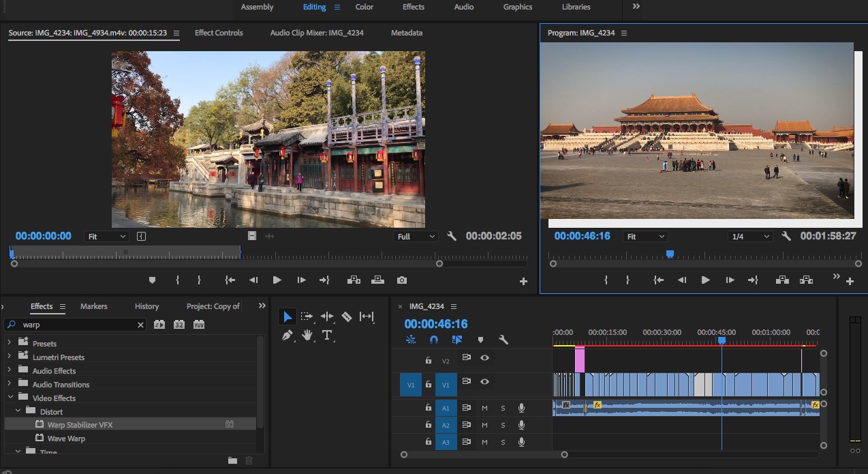868x474 pixels.
Task: Collapse the Distort folder
Action: click(18, 411)
